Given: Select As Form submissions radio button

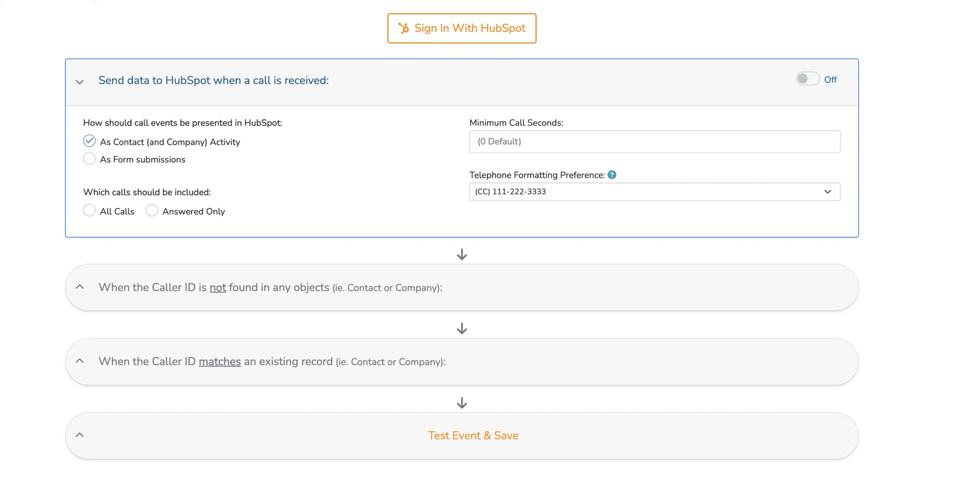Looking at the screenshot, I should (x=89, y=158).
